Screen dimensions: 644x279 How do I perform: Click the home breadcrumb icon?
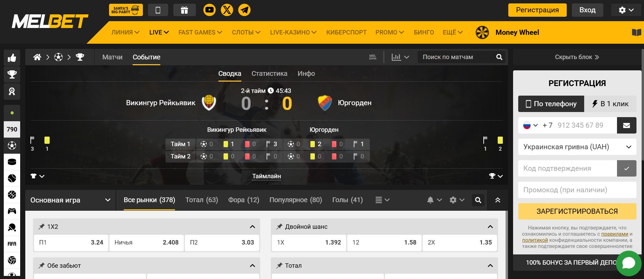37,57
